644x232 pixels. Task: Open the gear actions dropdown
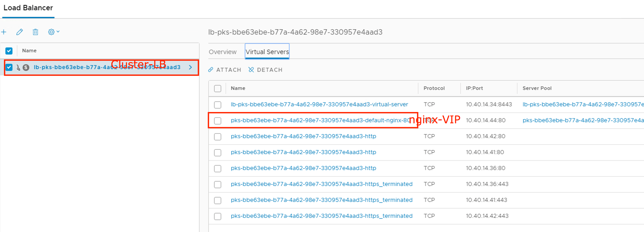point(54,32)
